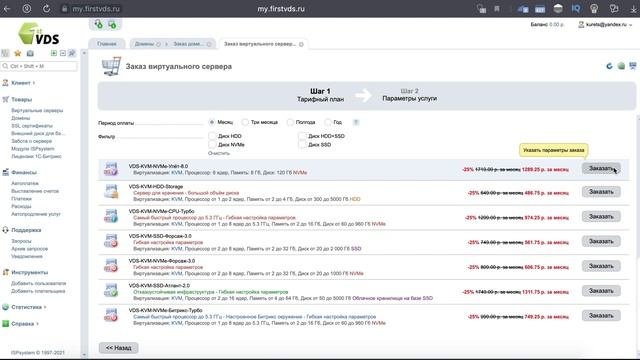Collapse the Инструменты menu section
Viewport: 640px width, 360px height.
click(29, 272)
